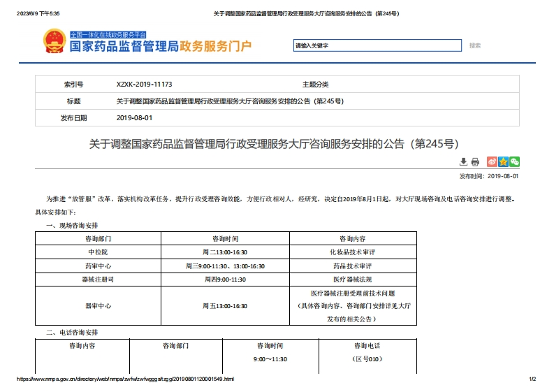Click the page URL in the footer
The width and height of the screenshot is (554, 392).
(126, 379)
